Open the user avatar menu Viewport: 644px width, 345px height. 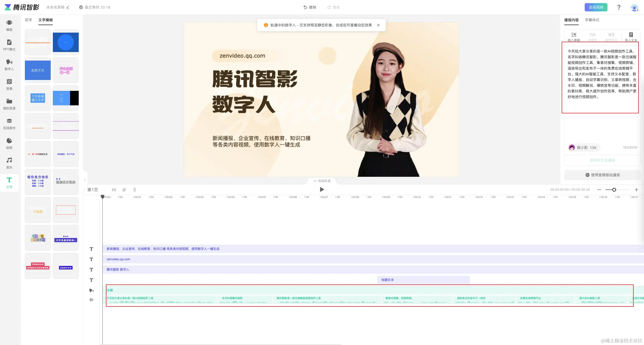tap(634, 8)
